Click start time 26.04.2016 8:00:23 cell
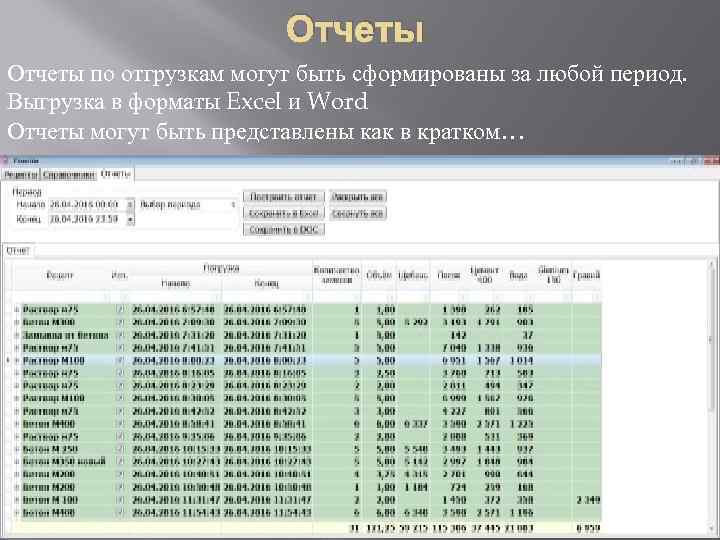The height and width of the screenshot is (540, 720). 174,360
